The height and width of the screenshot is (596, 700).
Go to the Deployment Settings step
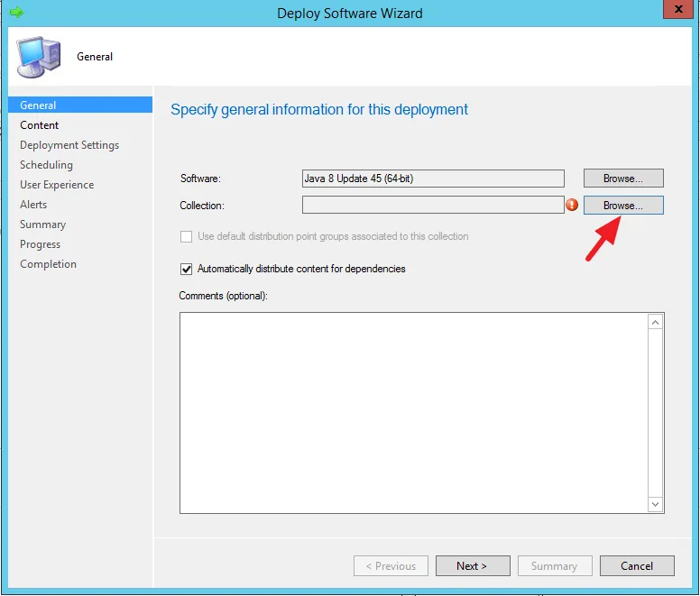[x=69, y=145]
